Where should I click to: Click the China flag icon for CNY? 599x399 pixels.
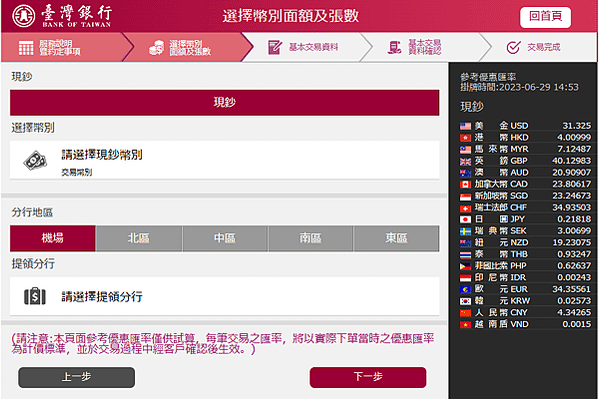[x=465, y=313]
